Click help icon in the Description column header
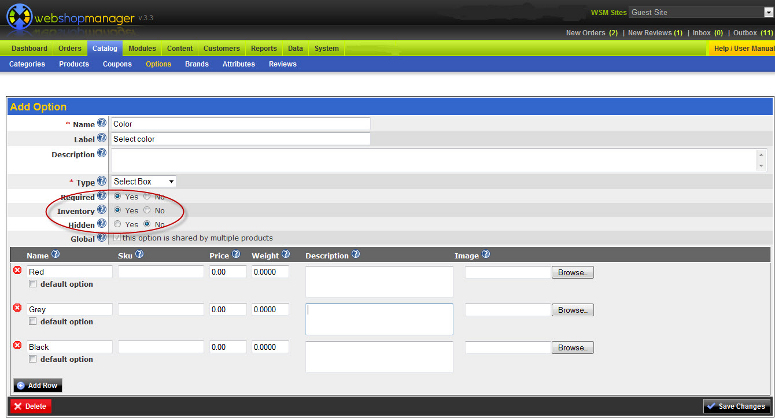The image size is (775, 418). [x=355, y=254]
